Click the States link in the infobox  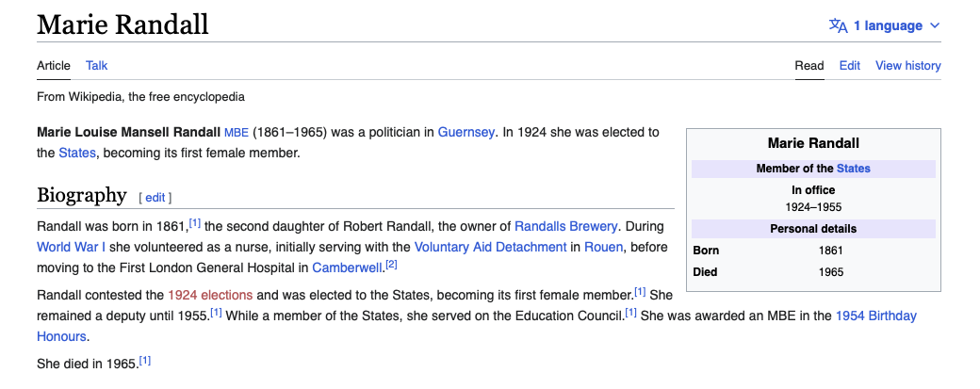point(854,169)
